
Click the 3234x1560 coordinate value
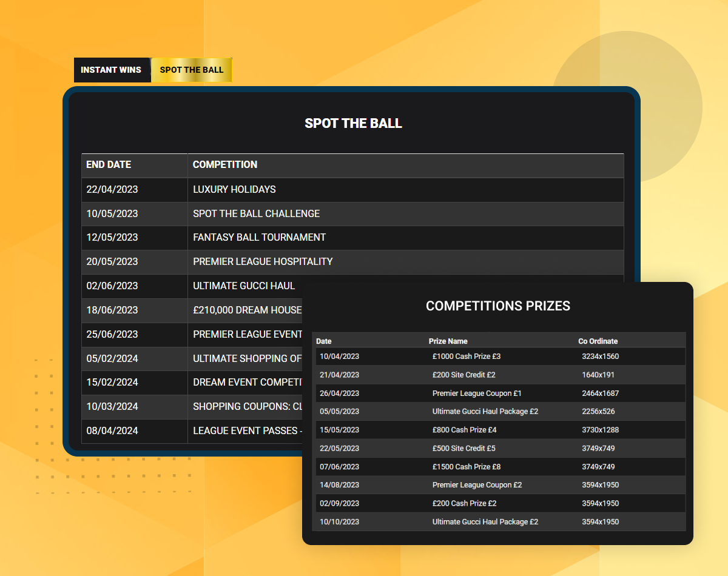[600, 357]
